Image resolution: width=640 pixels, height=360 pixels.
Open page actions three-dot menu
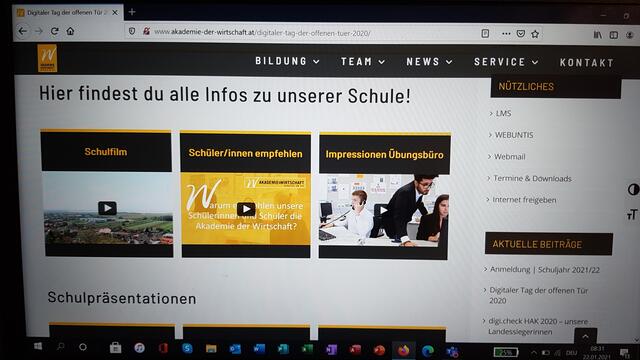506,33
